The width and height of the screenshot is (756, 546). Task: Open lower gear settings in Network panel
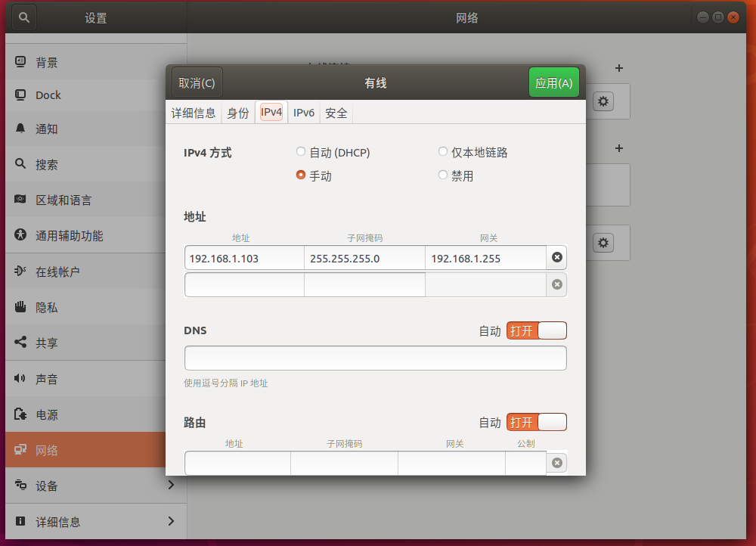click(603, 243)
